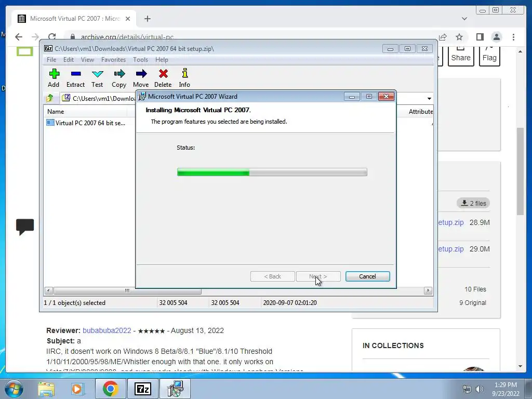532x399 pixels.
Task: Reload the archive.org page
Action: click(x=52, y=37)
